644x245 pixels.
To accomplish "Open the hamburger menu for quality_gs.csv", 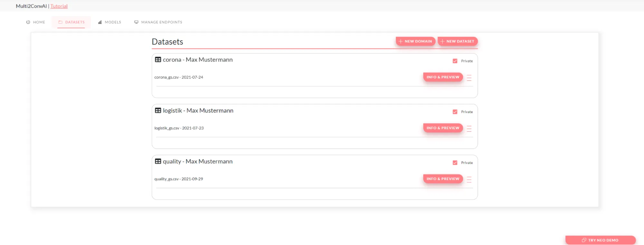I will tap(469, 180).
